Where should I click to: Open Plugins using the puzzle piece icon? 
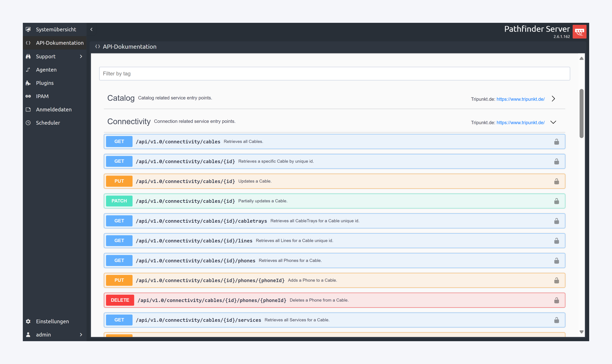click(28, 83)
